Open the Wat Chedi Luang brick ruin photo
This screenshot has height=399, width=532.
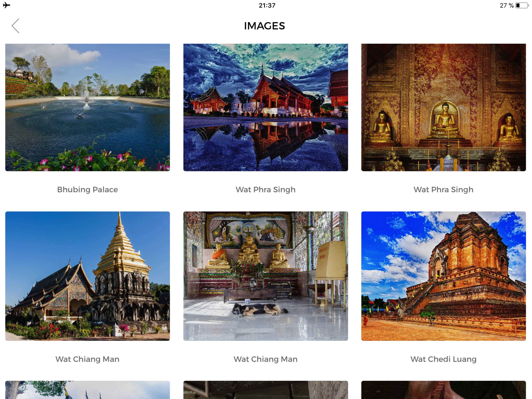click(x=443, y=276)
